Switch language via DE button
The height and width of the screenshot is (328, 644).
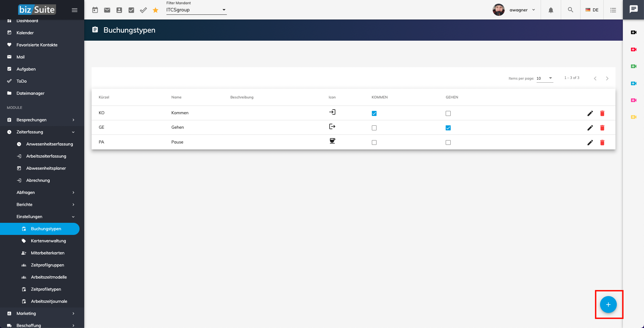592,10
